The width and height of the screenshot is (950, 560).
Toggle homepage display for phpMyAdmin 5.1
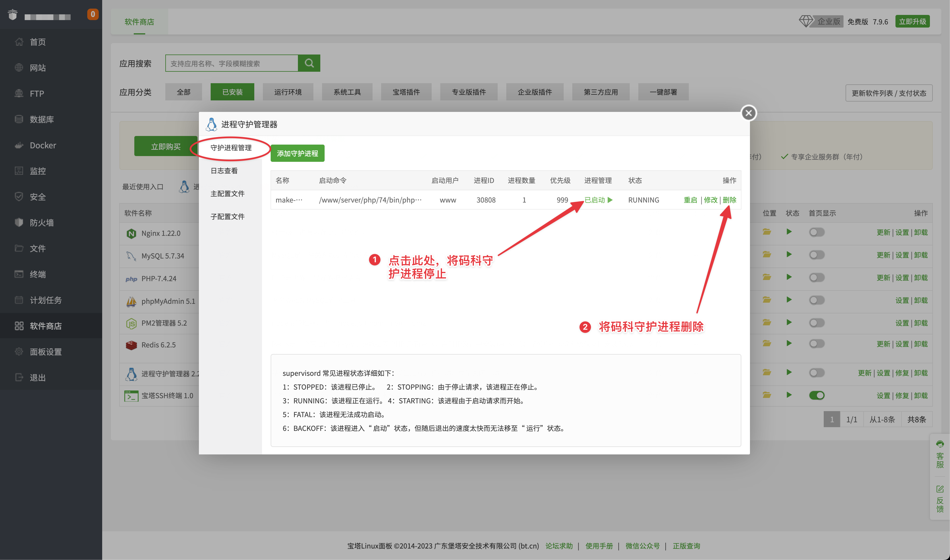[x=817, y=300]
